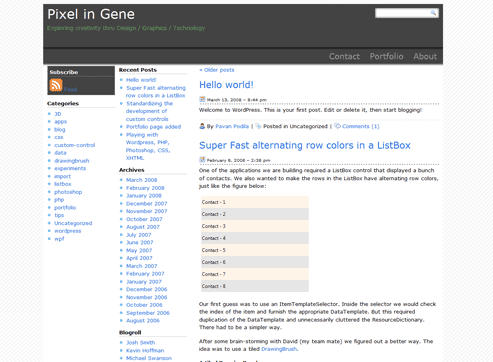Screen dimensions: 493x362
Task: Open Michael Swanson blogroll link
Action: [149, 358]
